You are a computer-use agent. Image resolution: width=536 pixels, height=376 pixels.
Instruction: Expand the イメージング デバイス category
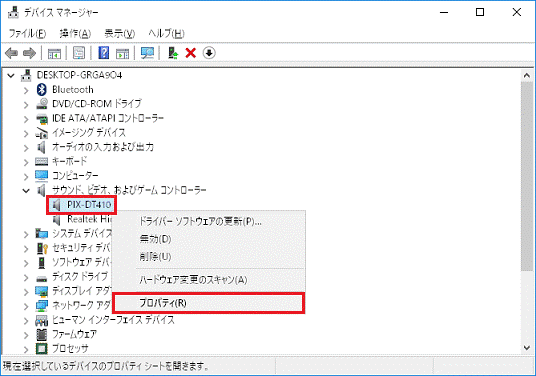coord(26,133)
